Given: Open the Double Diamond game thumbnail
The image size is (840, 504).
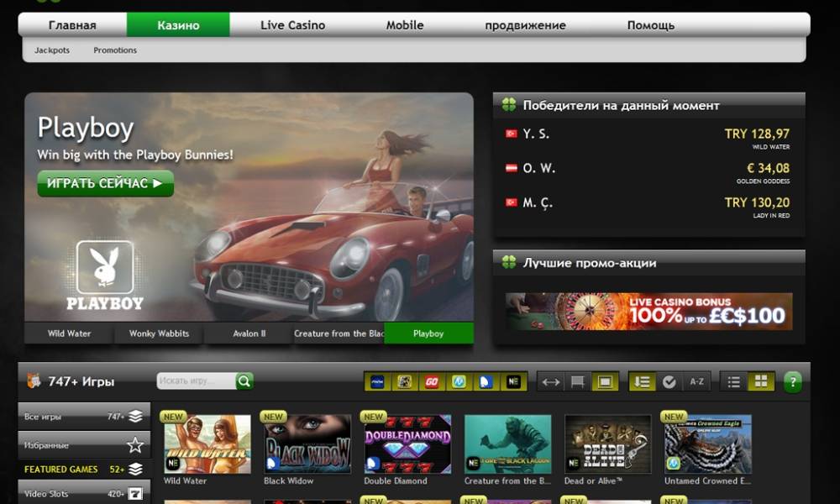Looking at the screenshot, I should (407, 444).
